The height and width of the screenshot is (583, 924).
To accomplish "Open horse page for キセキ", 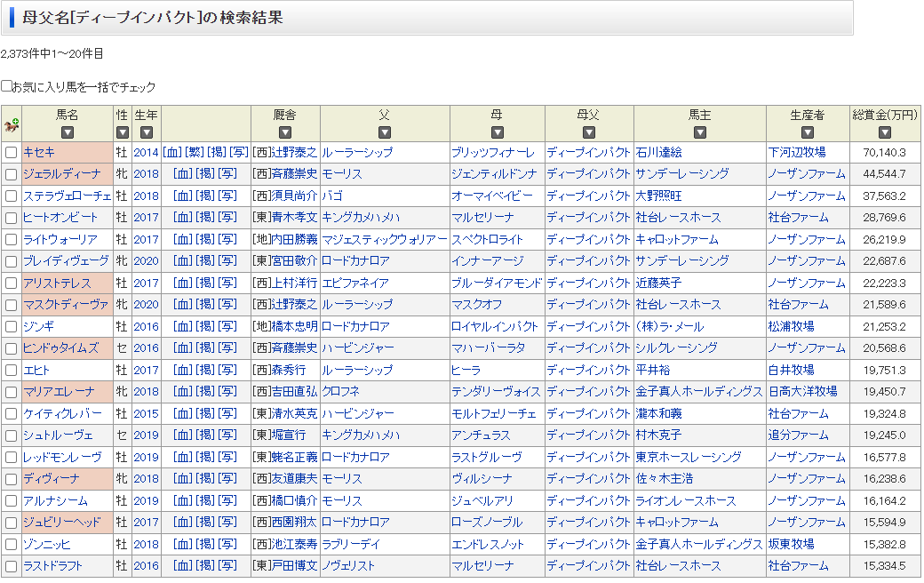I will (x=39, y=152).
